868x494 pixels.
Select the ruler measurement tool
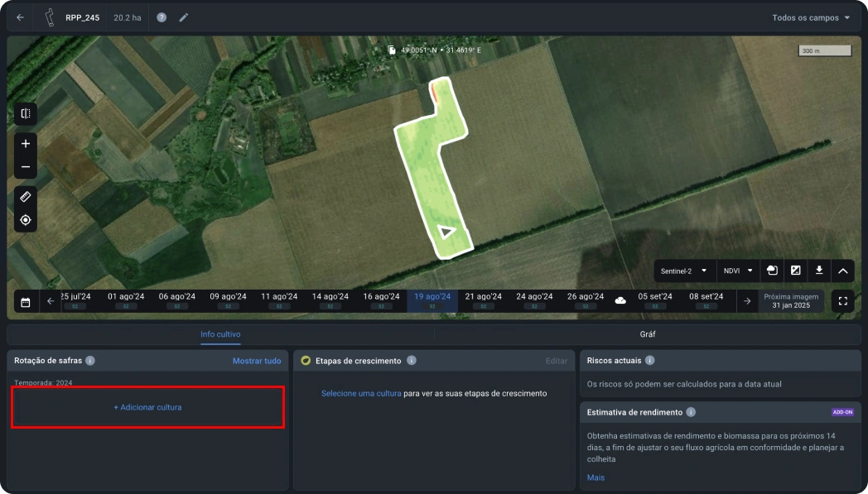coord(26,197)
